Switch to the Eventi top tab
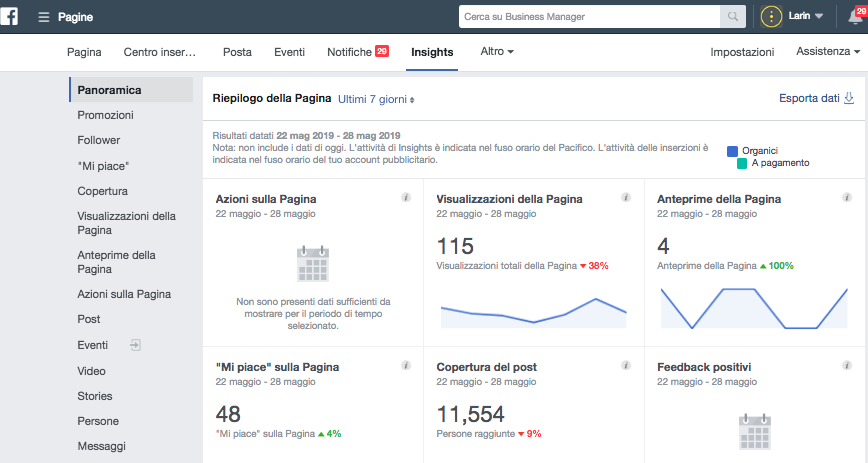The image size is (868, 463). [290, 52]
